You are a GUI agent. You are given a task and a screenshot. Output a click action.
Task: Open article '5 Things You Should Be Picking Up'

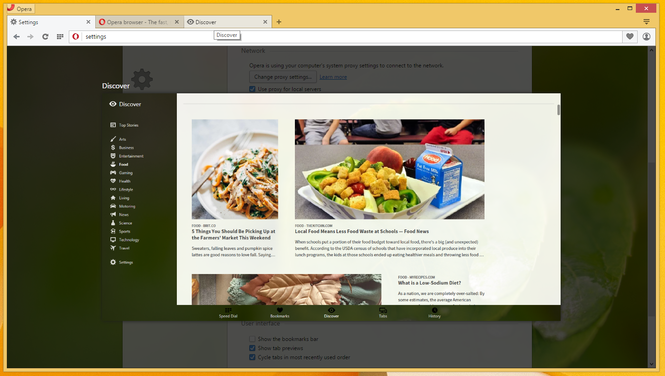233,234
